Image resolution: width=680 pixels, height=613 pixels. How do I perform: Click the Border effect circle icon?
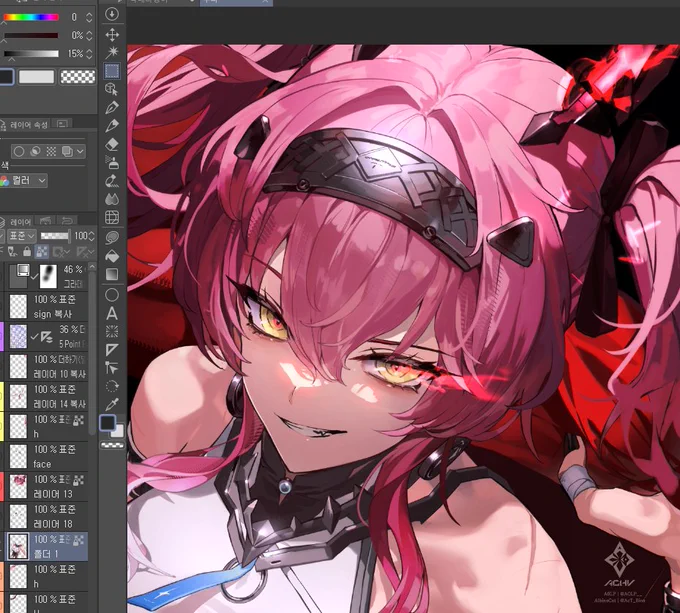19,151
